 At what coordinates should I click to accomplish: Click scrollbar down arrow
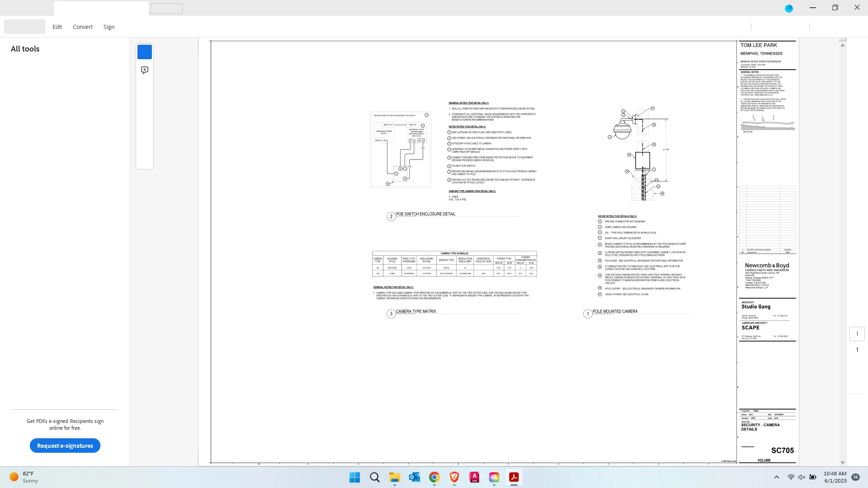pos(843,463)
